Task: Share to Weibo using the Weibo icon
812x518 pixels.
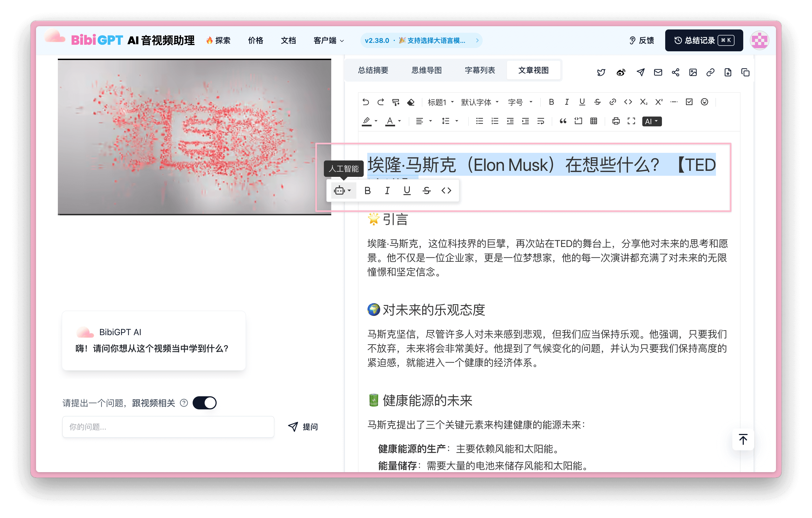Action: click(x=620, y=72)
